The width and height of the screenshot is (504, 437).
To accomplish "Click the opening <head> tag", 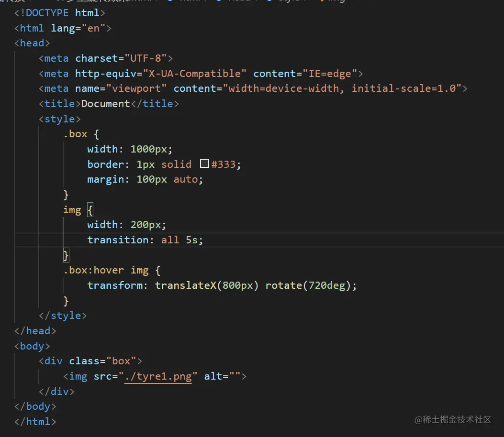I will coord(32,43).
